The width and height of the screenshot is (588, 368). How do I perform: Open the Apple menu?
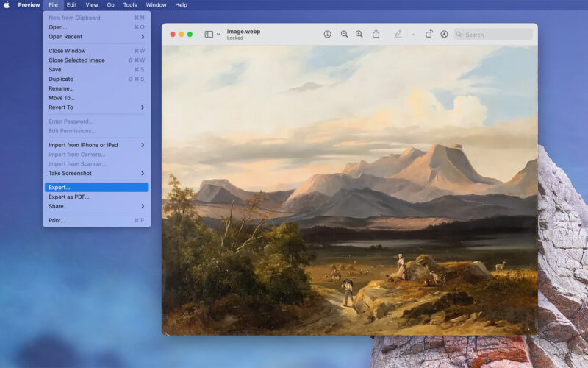coord(7,5)
